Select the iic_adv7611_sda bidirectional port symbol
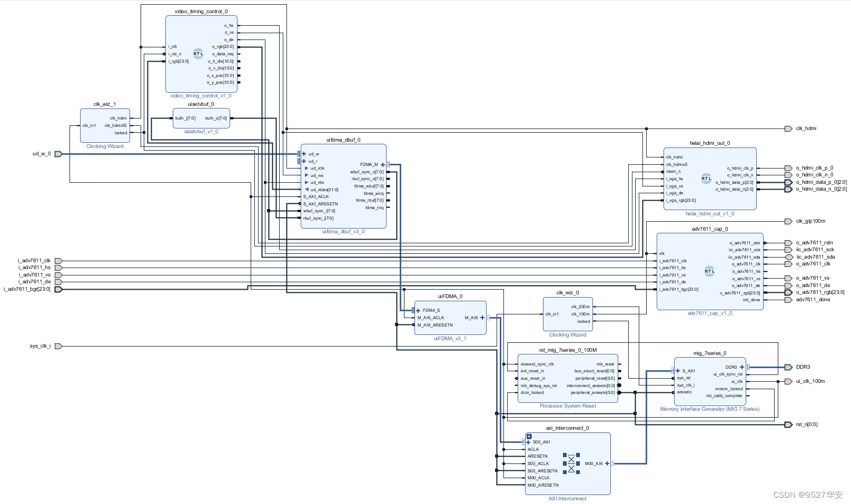 tap(788, 257)
